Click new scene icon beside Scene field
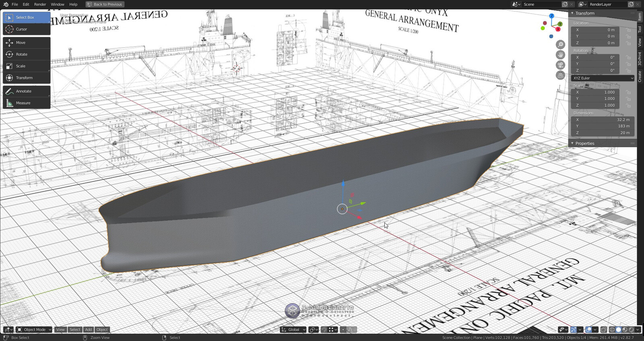This screenshot has height=341, width=644. pos(565,4)
